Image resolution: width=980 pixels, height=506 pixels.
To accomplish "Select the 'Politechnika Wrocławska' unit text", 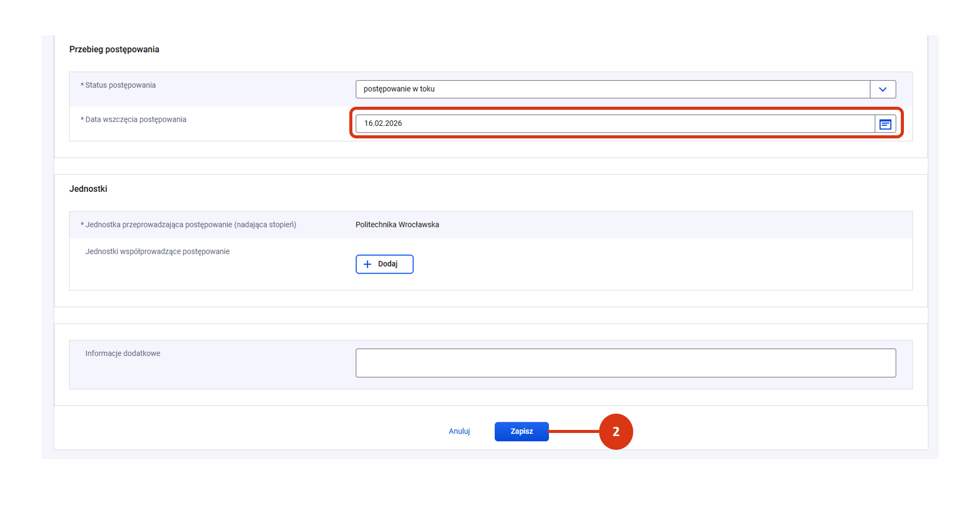I will point(397,225).
